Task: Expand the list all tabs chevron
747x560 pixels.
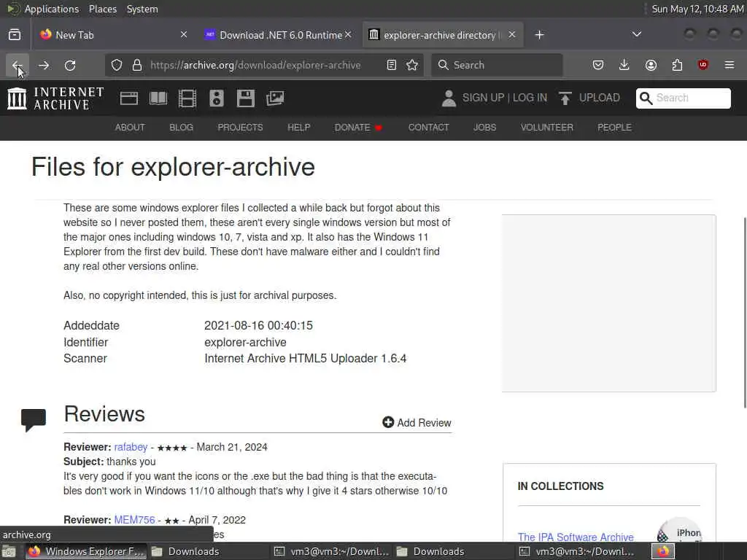Action: [x=636, y=34]
